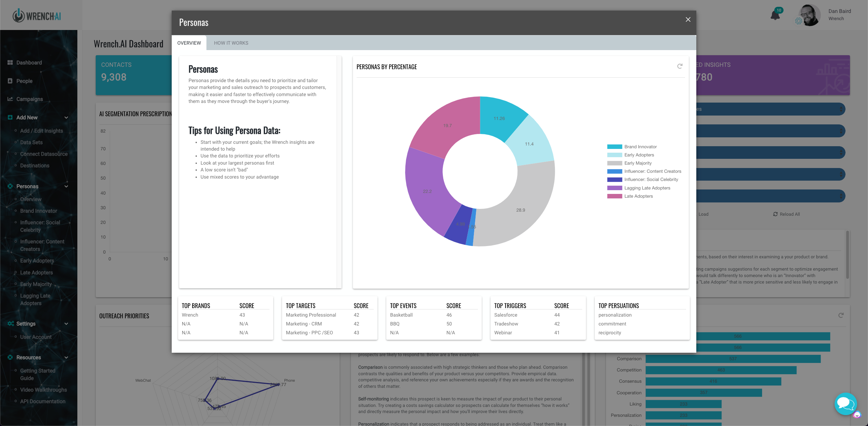The height and width of the screenshot is (426, 868).
Task: Click the notifications bell icon
Action: (x=775, y=16)
